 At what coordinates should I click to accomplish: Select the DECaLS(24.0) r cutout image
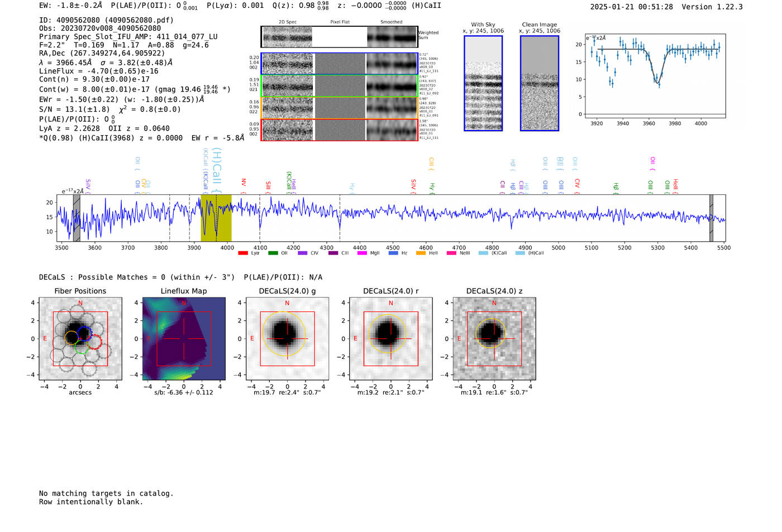(x=391, y=338)
